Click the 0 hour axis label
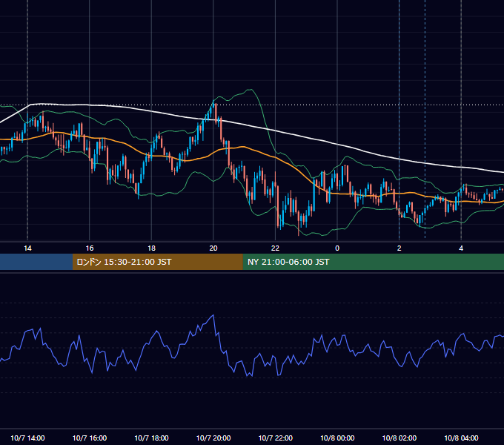The height and width of the screenshot is (445, 504). (x=337, y=248)
